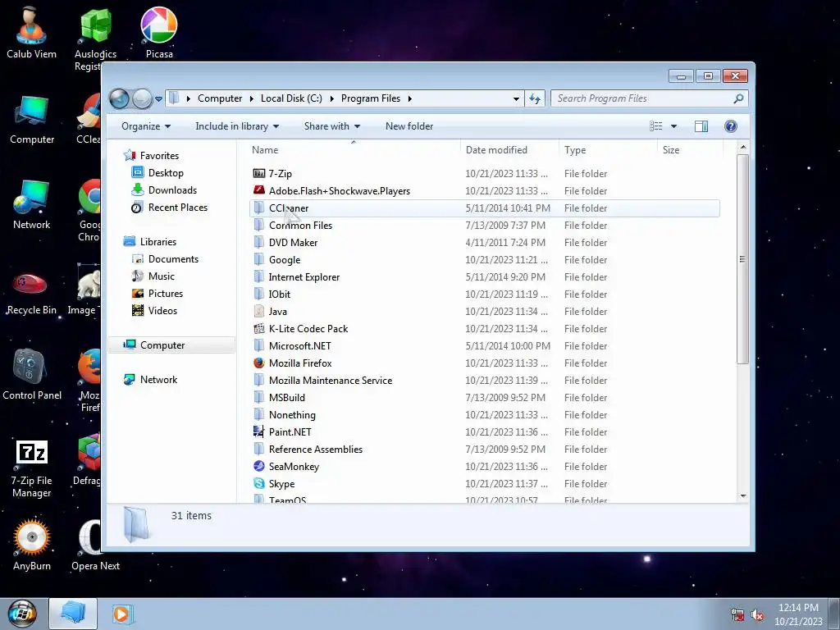Viewport: 840px width, 630px height.
Task: Click the taskbar clock showing 12:14 PM
Action: [797, 608]
